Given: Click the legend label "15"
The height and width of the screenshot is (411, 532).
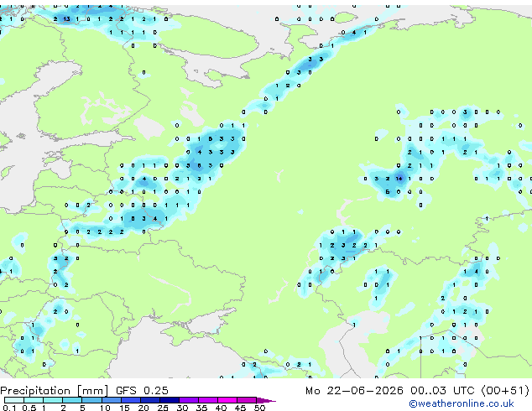Looking at the screenshot, I should 124,408.
